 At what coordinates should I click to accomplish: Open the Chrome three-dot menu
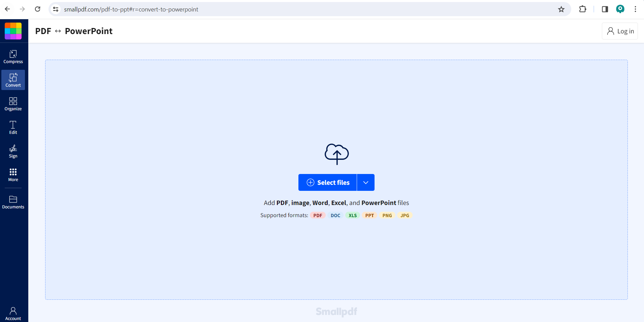(x=635, y=9)
